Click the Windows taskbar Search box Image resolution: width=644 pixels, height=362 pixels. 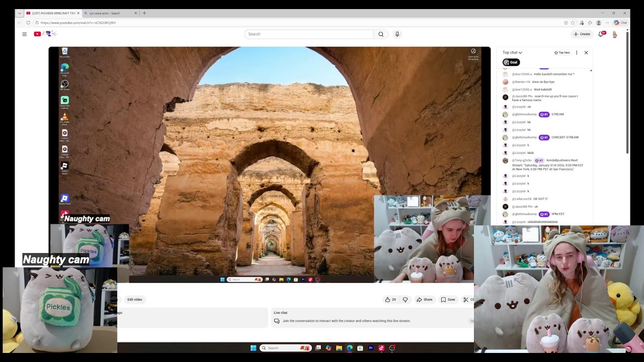[286, 348]
